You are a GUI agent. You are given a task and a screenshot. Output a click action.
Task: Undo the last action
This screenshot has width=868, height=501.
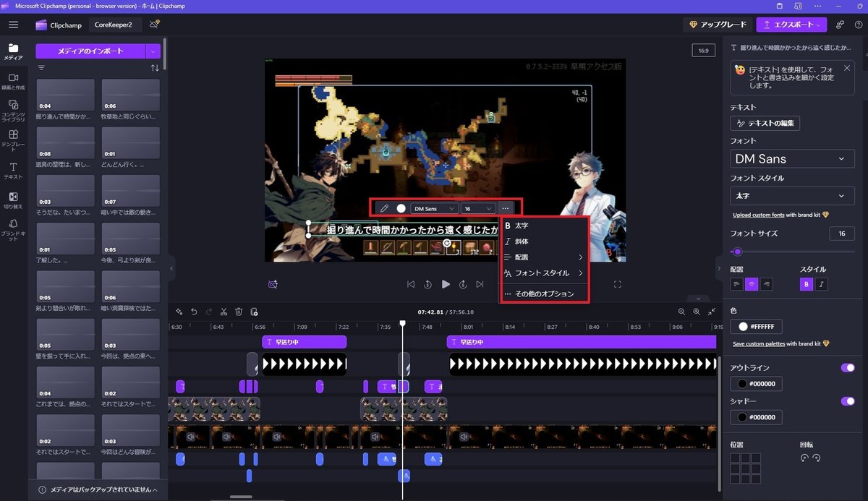click(195, 312)
